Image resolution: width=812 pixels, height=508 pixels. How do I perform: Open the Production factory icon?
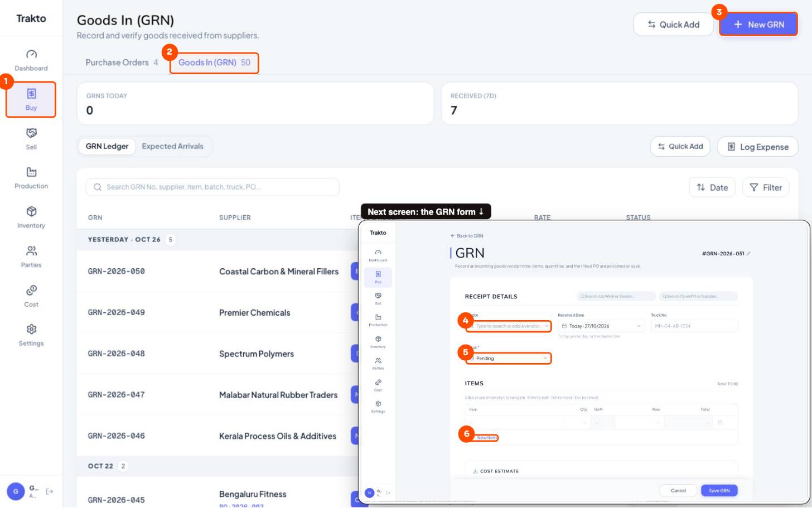(x=31, y=178)
